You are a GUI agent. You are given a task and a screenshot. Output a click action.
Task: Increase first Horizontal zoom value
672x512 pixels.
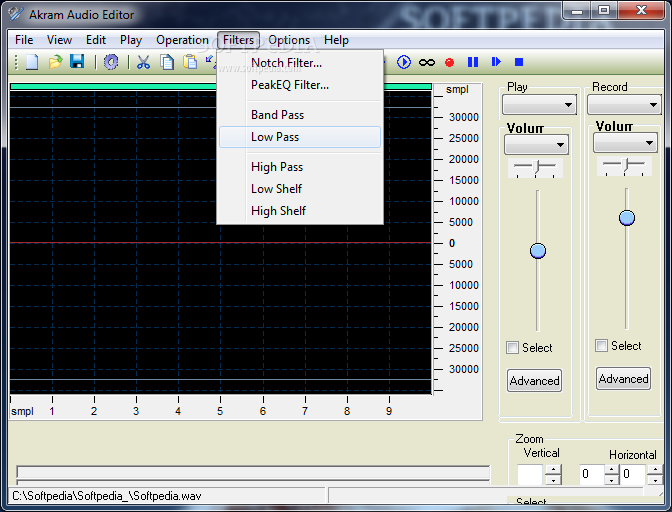point(612,469)
